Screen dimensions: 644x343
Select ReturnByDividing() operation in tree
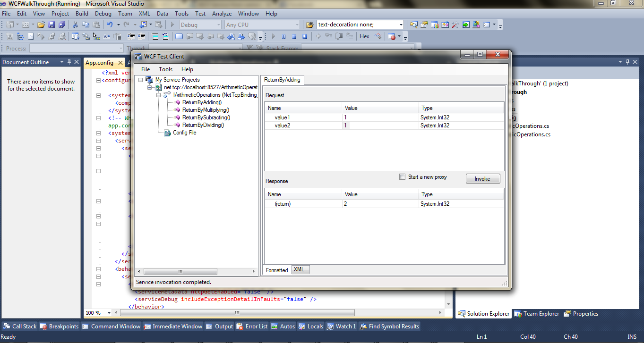click(203, 125)
